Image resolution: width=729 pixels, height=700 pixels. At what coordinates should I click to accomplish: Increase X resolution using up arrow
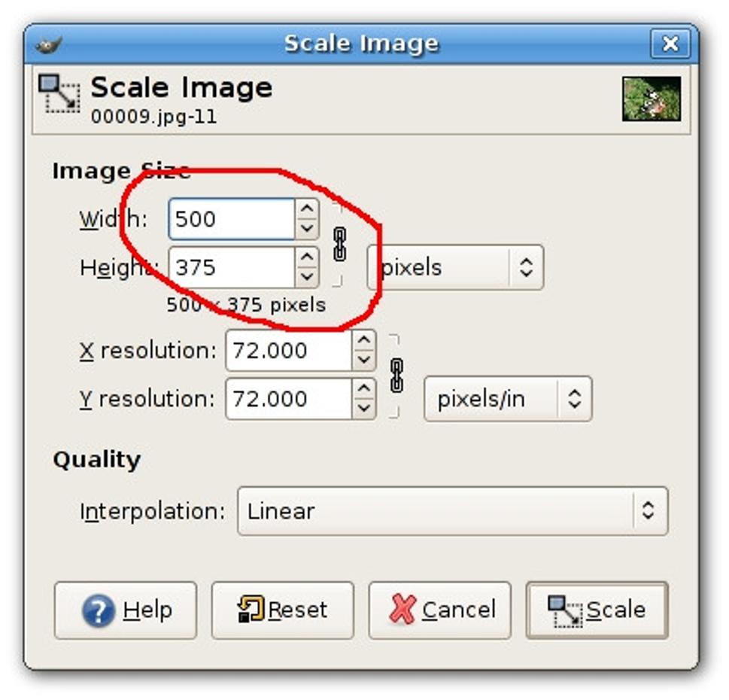[363, 340]
